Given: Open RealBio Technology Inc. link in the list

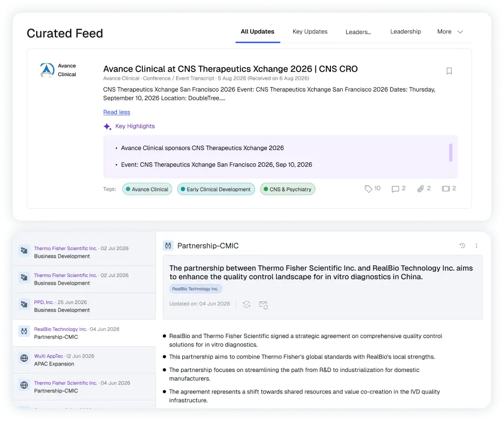Looking at the screenshot, I should [60, 329].
